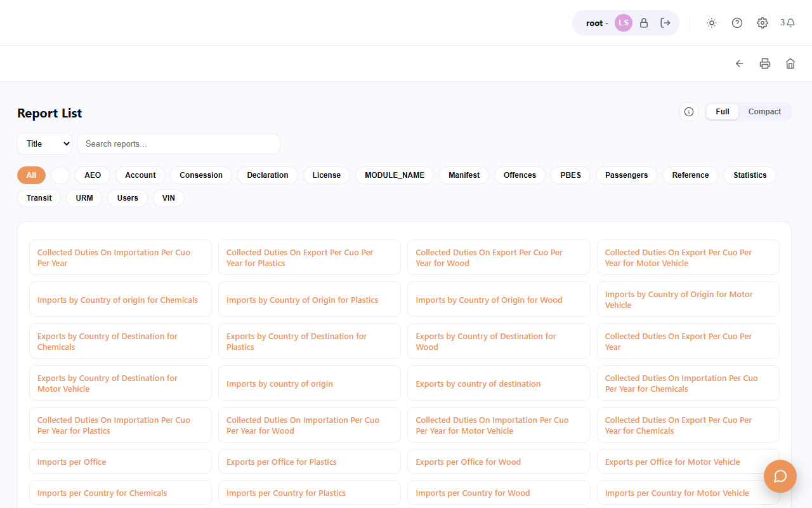Select the blank filter chip after All
The height and width of the screenshot is (508, 812).
tap(60, 175)
